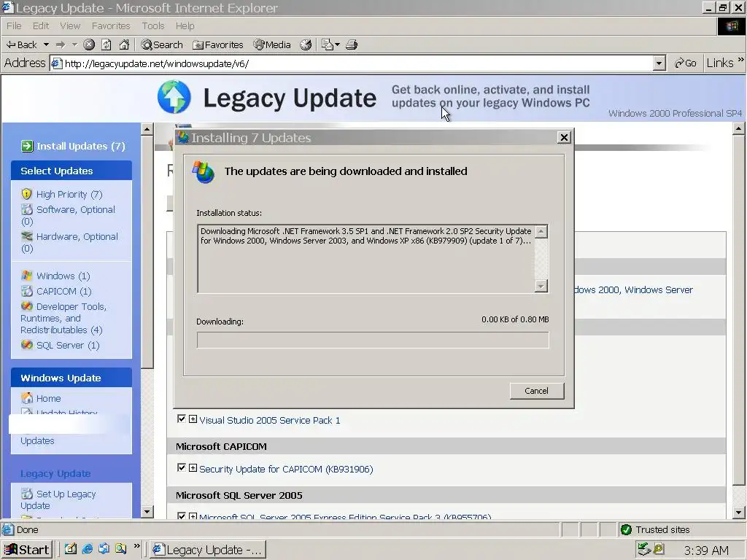Click the system tray clock
The height and width of the screenshot is (560, 747).
click(x=706, y=550)
